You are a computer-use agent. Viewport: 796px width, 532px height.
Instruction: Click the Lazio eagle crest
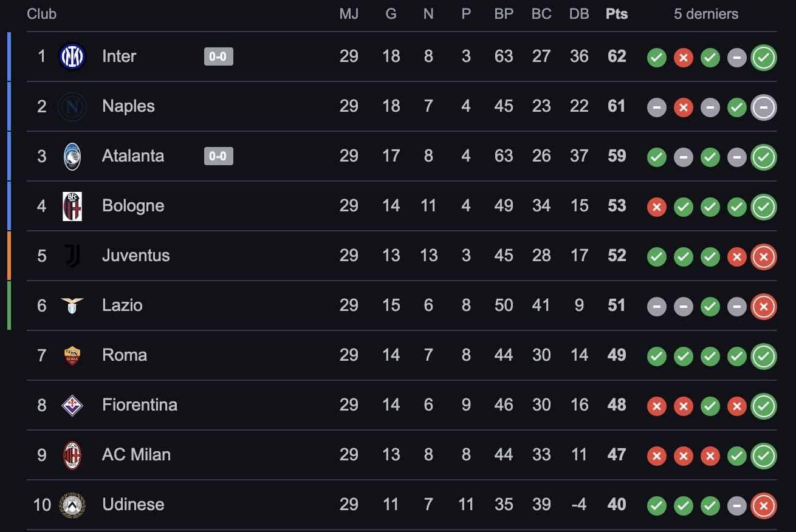coord(72,305)
